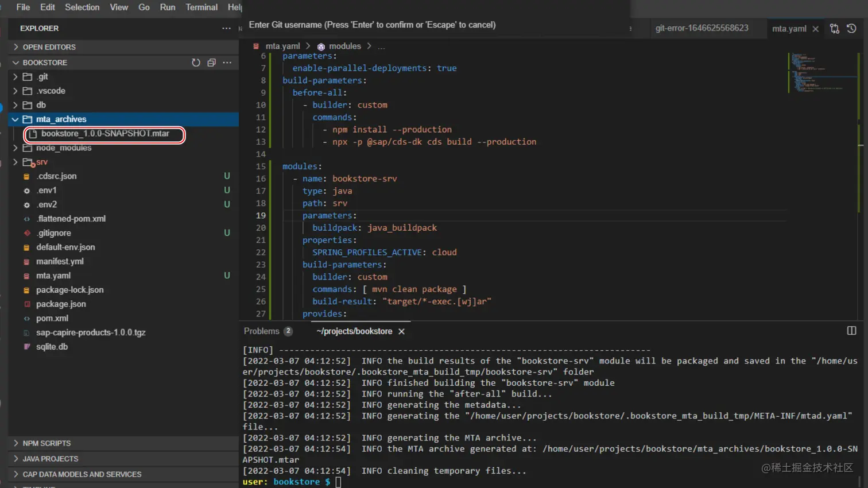
Task: Select the ~/projects/bookstore terminal tab
Action: tap(354, 331)
